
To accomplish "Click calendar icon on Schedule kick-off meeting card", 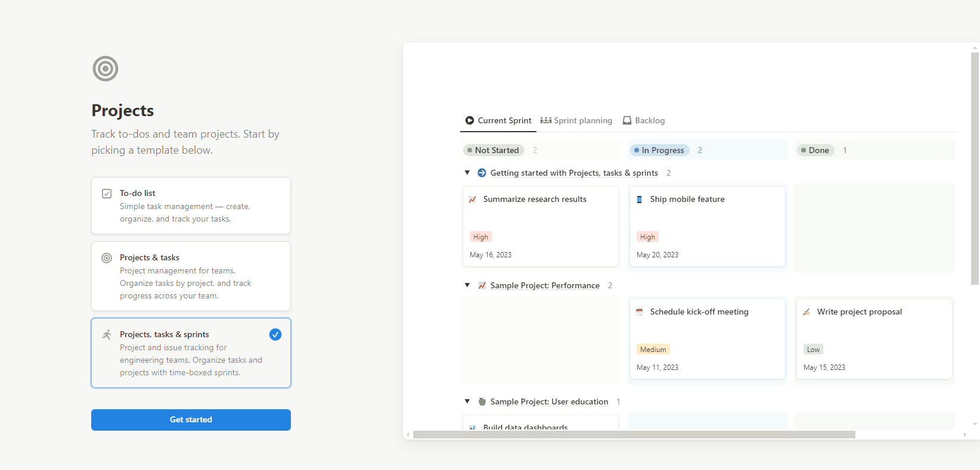I will pyautogui.click(x=640, y=312).
